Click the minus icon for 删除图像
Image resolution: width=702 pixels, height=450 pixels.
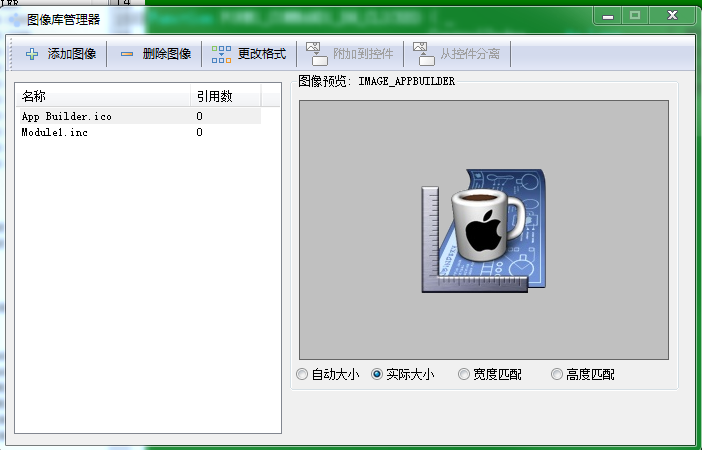[127, 54]
